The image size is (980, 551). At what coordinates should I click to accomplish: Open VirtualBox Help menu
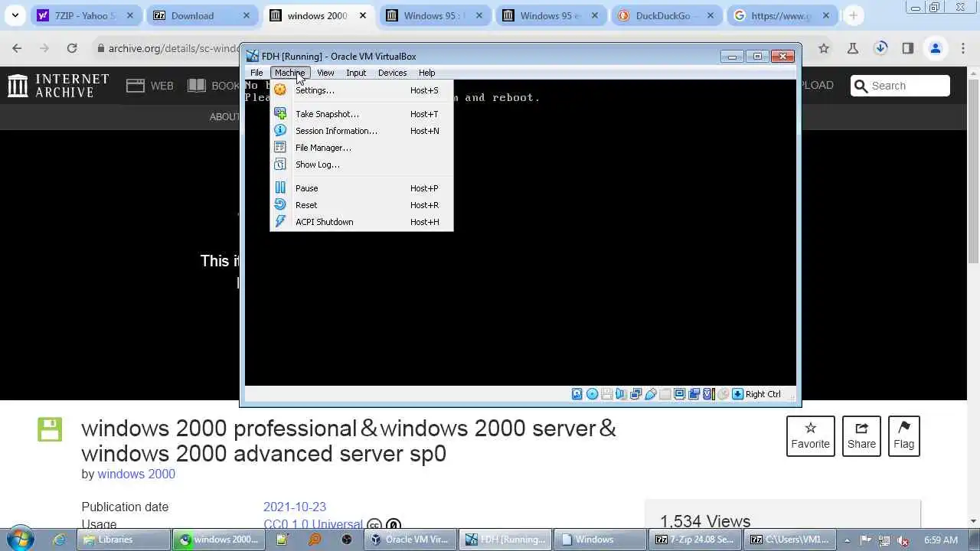tap(426, 73)
